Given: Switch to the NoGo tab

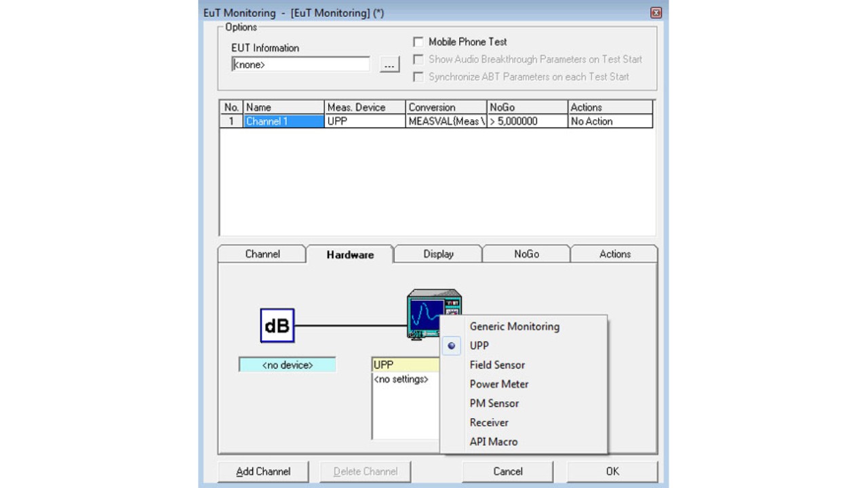Looking at the screenshot, I should tap(526, 254).
